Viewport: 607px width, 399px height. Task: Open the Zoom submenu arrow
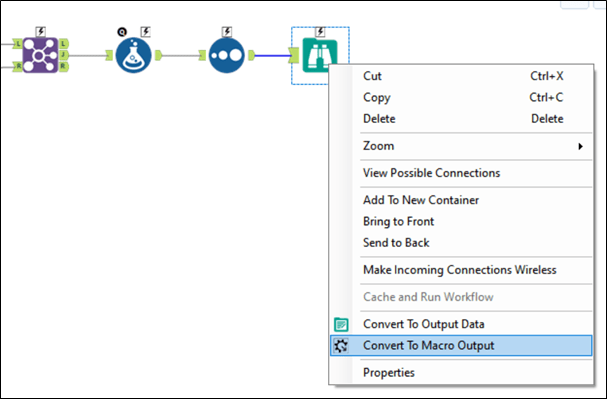pyautogui.click(x=580, y=146)
